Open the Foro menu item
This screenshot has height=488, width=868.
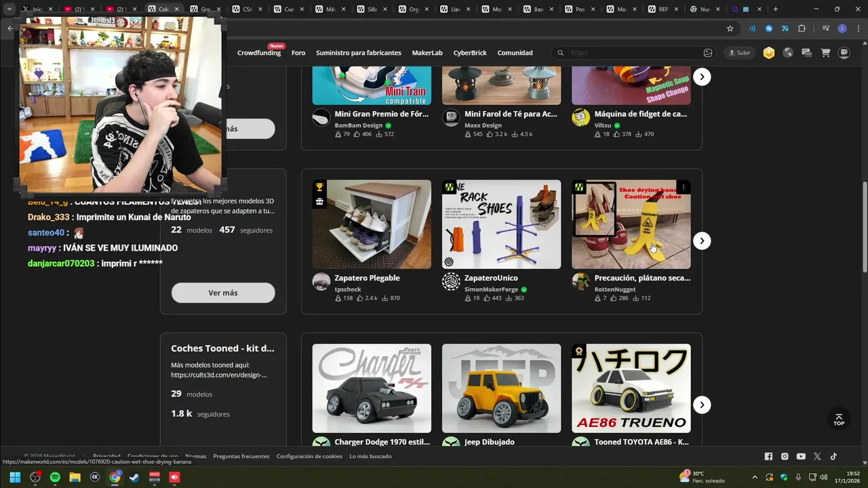tap(298, 53)
